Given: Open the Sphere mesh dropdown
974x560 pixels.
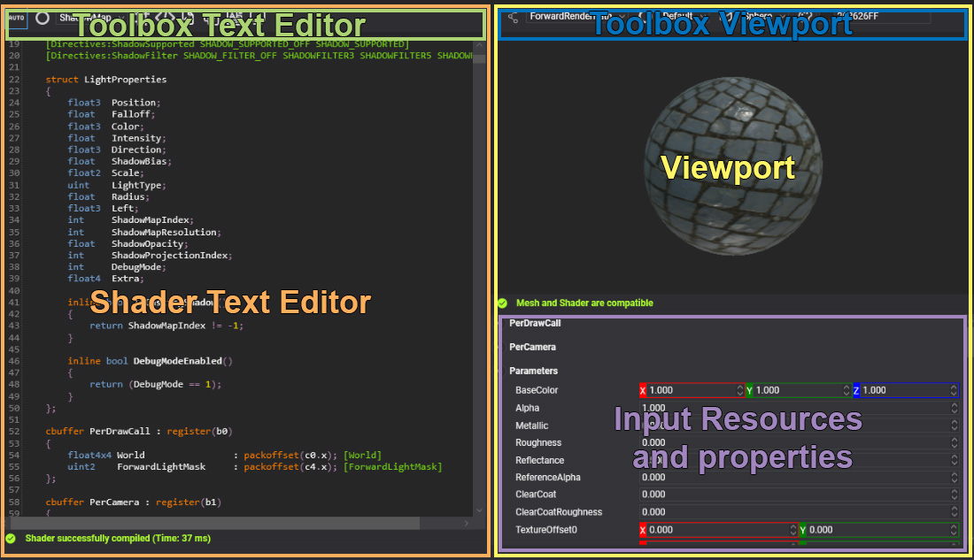Looking at the screenshot, I should (760, 17).
